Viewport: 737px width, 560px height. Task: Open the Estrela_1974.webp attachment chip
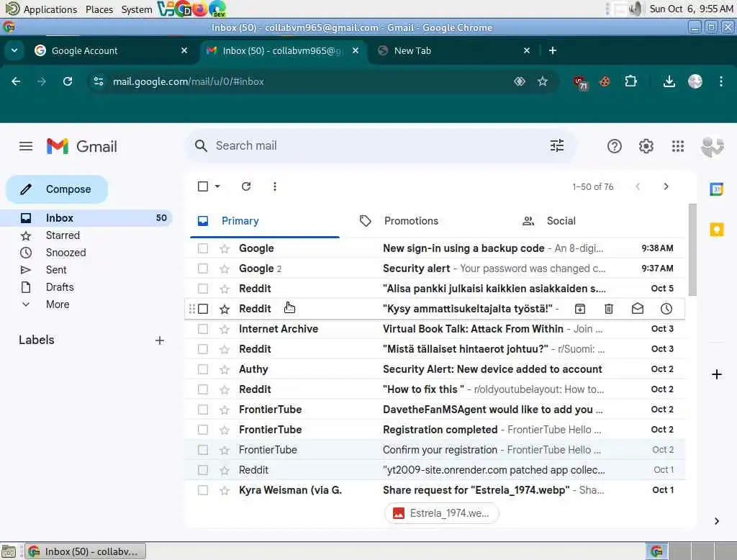[441, 513]
